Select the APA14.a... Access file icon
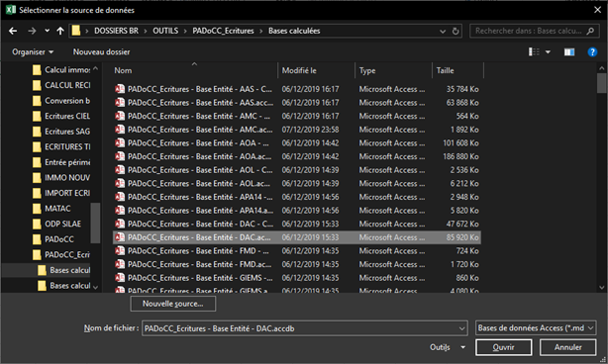The image size is (608, 364). click(x=120, y=211)
